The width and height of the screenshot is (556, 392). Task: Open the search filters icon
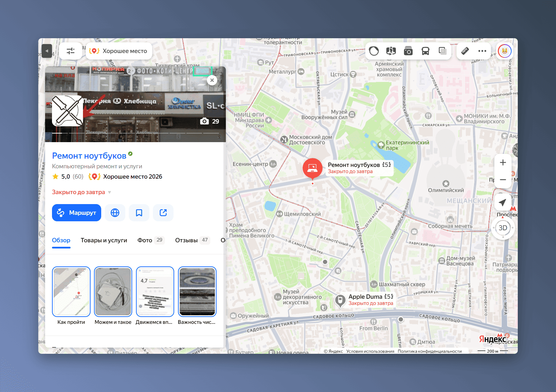pos(71,51)
